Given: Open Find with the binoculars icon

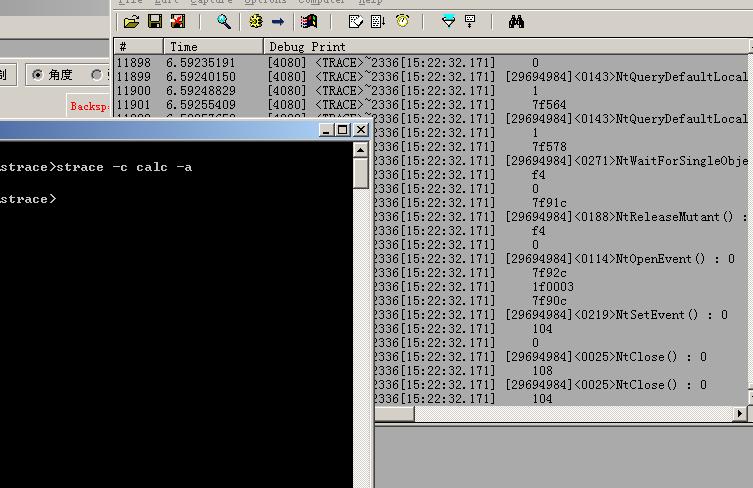Looking at the screenshot, I should 516,21.
